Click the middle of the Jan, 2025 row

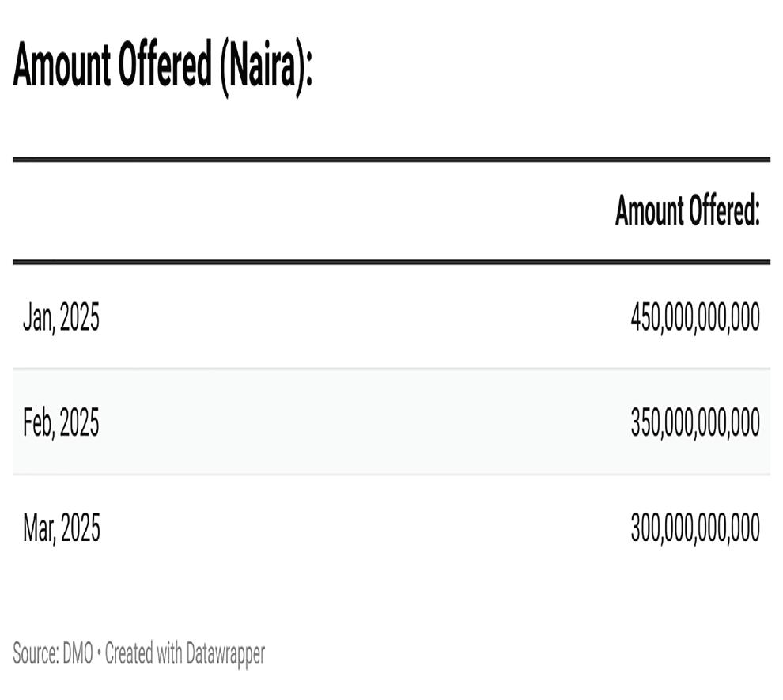coord(391,318)
